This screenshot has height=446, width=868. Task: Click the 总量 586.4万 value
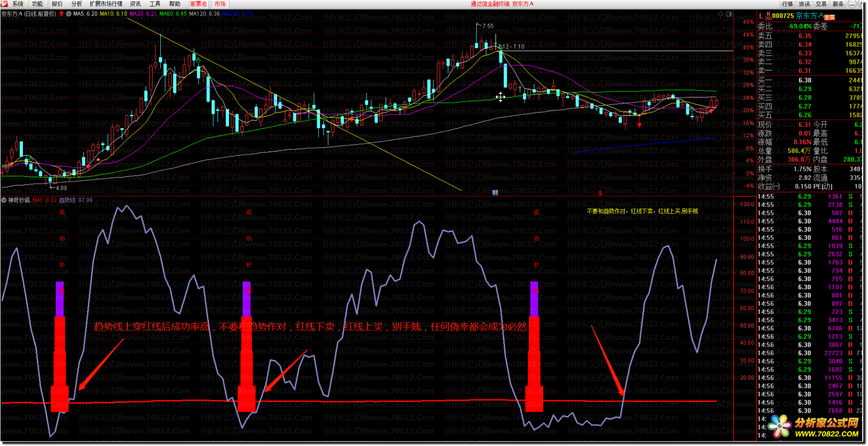(800, 151)
